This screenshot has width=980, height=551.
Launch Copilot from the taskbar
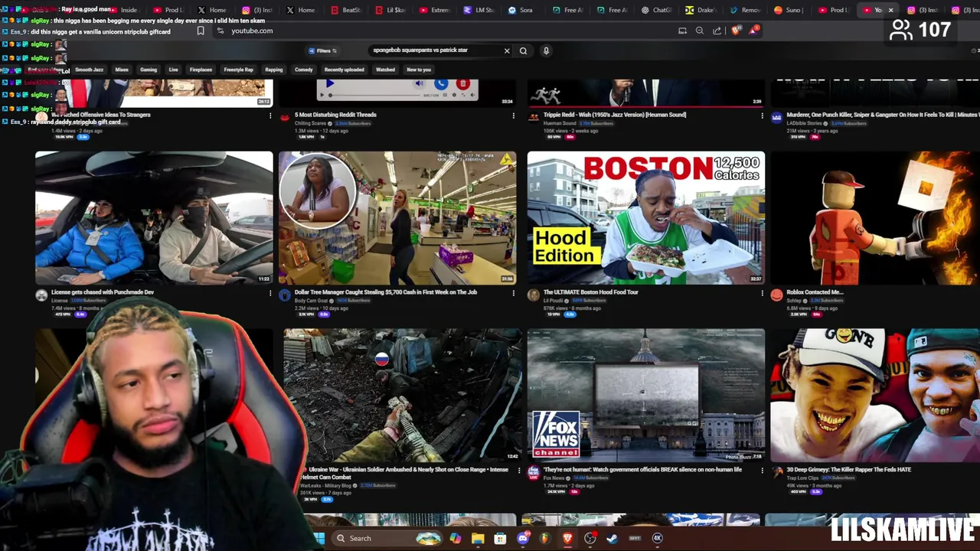pos(456,538)
